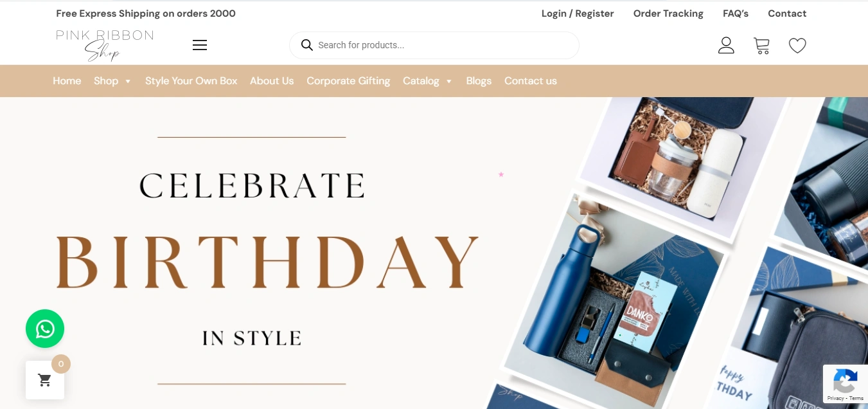The height and width of the screenshot is (409, 868).
Task: Open the floating cart widget
Action: tap(45, 380)
